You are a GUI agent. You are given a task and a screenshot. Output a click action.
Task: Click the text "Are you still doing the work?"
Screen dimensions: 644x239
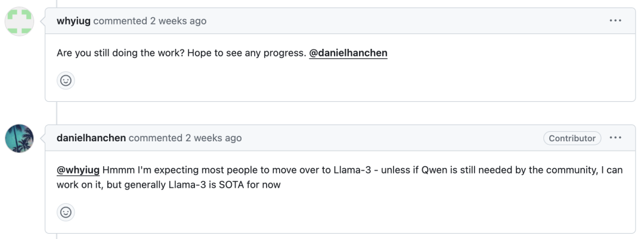(x=119, y=53)
